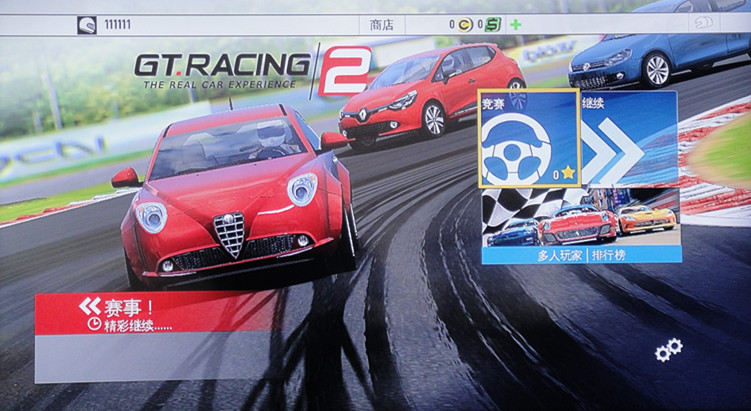
Task: Open the helmet profile icon
Action: click(87, 25)
